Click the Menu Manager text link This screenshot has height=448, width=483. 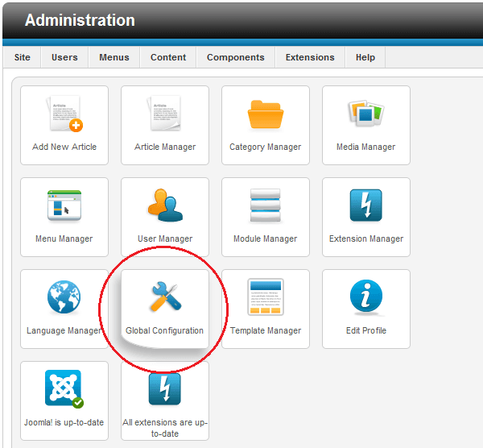(x=64, y=239)
